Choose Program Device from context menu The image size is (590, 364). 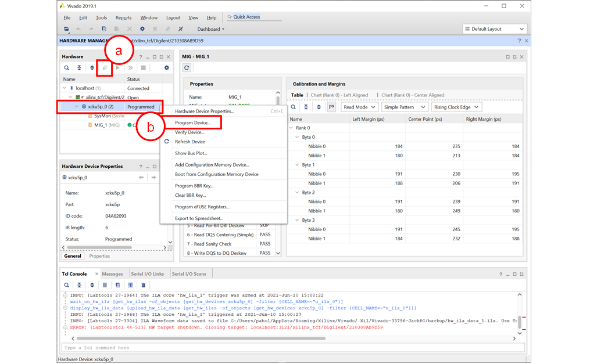[192, 123]
